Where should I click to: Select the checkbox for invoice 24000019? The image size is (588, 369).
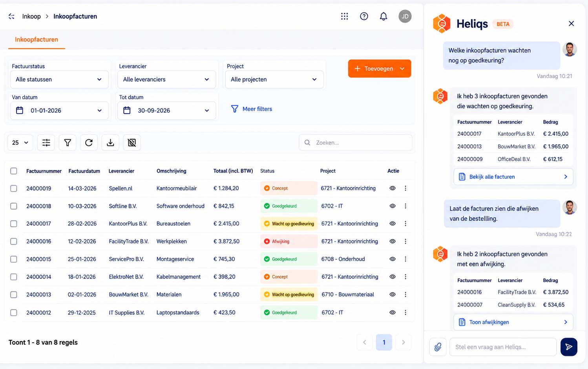pyautogui.click(x=14, y=188)
